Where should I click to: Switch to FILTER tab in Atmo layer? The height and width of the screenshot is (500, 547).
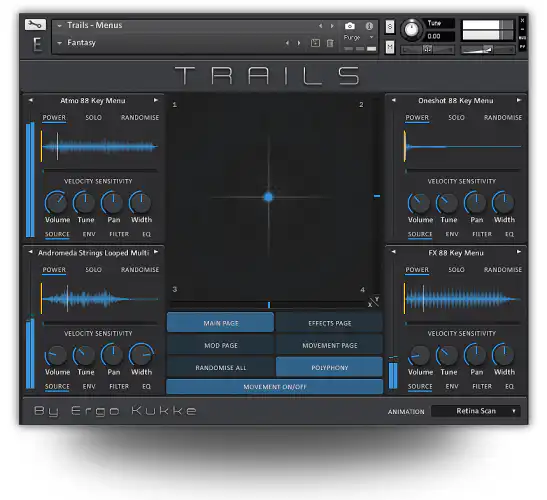click(119, 234)
